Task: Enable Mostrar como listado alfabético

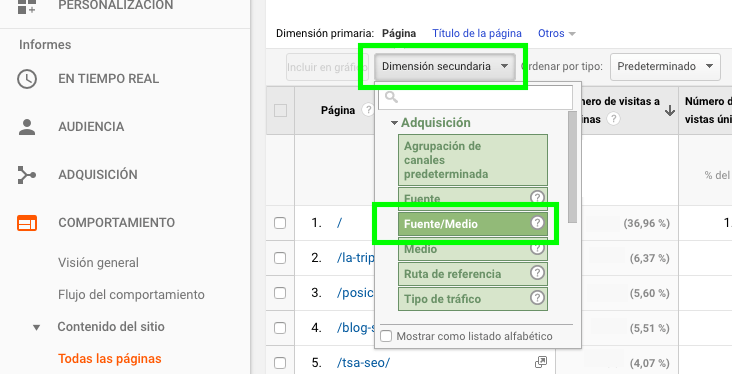Action: tap(386, 336)
